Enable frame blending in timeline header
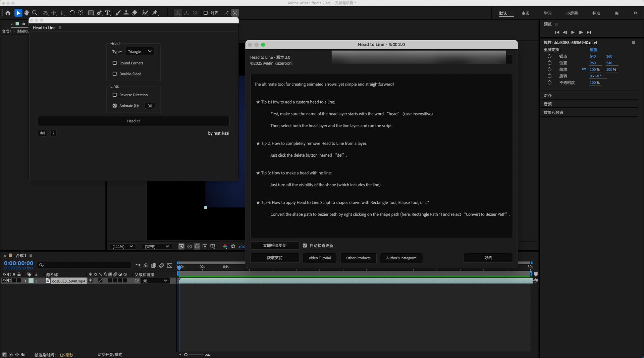The width and height of the screenshot is (644, 358). pos(154,265)
